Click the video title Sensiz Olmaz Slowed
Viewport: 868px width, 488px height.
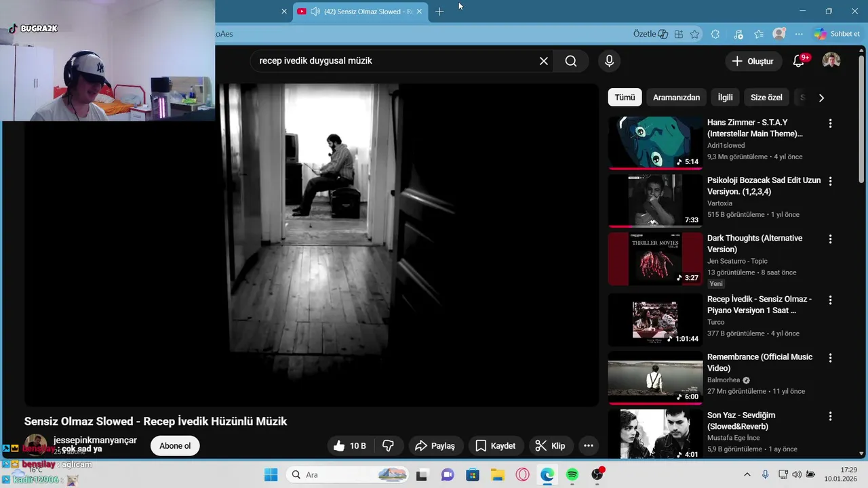[155, 422]
